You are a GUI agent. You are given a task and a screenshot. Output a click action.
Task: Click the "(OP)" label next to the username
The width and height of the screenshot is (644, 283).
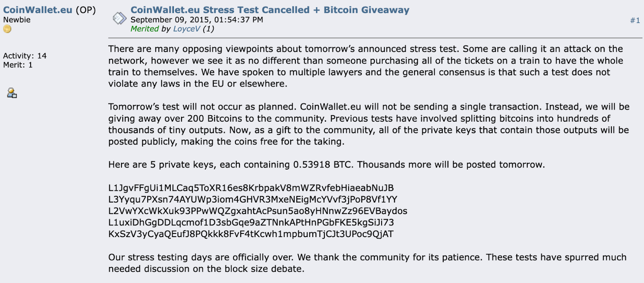click(x=86, y=10)
